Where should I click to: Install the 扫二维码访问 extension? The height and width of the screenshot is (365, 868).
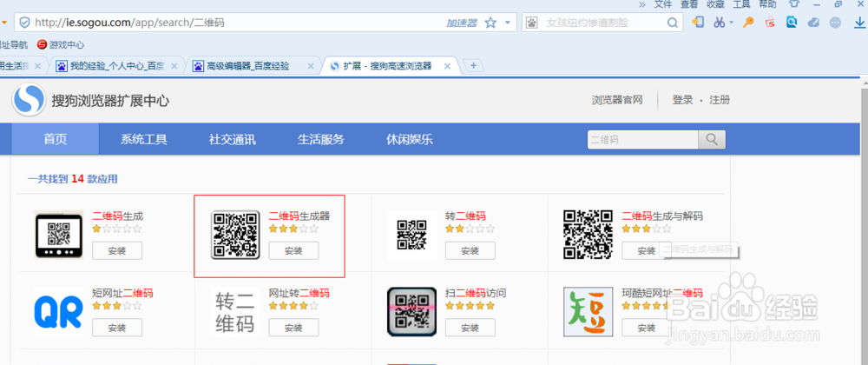pos(470,328)
